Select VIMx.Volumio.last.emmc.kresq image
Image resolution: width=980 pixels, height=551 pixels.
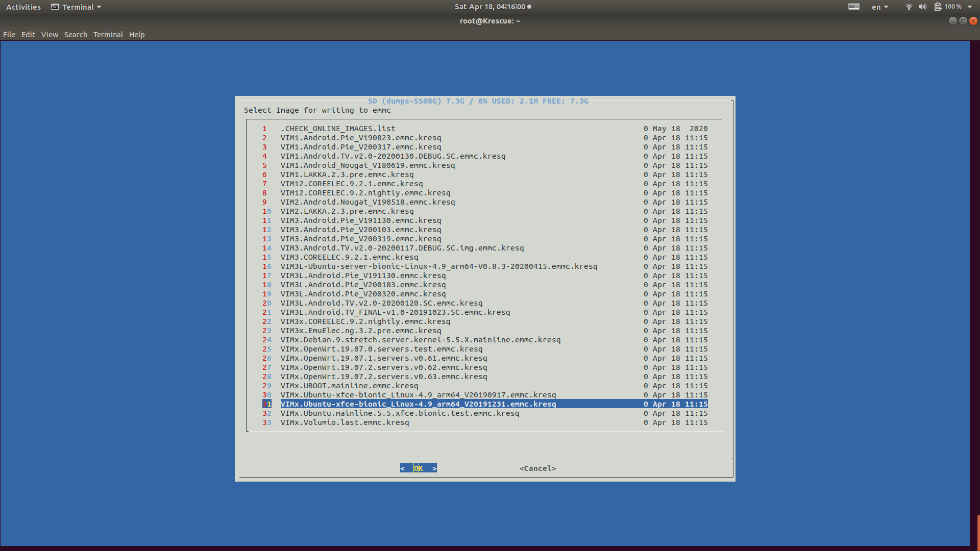tap(345, 422)
